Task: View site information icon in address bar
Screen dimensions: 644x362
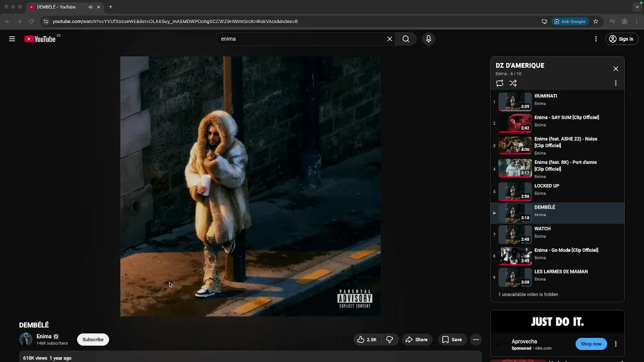Action: 46,22
